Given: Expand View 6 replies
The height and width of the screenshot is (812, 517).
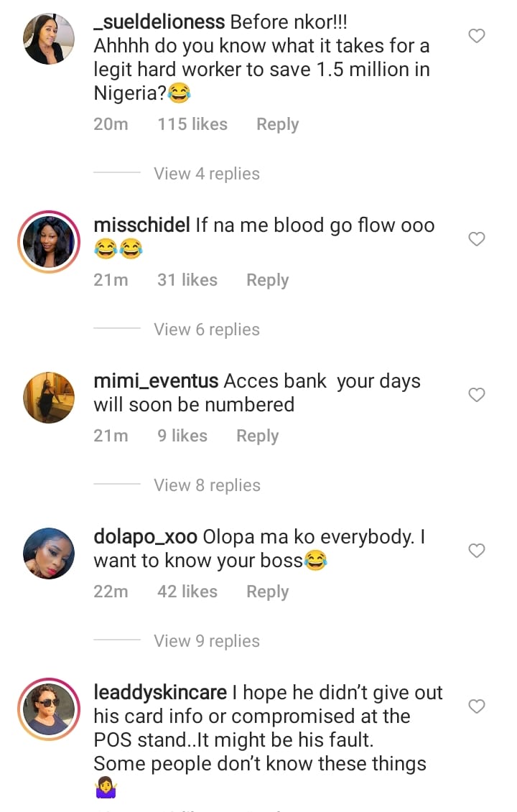Looking at the screenshot, I should point(206,330).
